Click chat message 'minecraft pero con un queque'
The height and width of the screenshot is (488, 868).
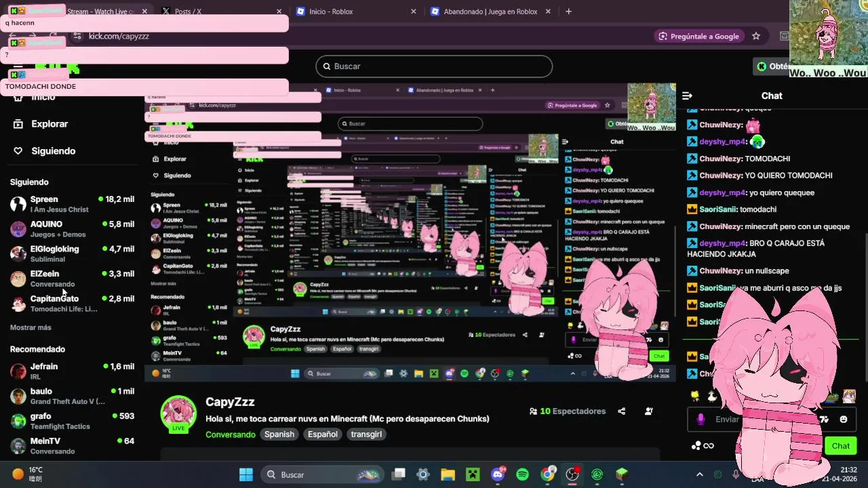pyautogui.click(x=797, y=226)
